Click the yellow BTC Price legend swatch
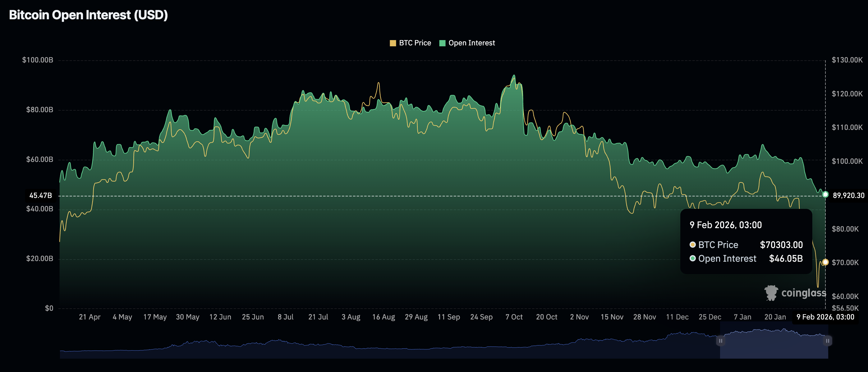The height and width of the screenshot is (372, 868). (x=393, y=43)
